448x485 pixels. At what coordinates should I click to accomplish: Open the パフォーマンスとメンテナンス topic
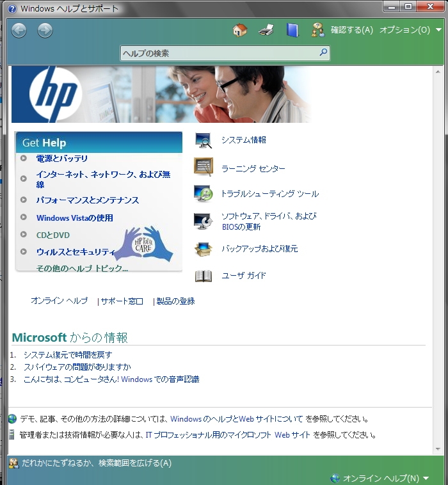coord(88,200)
